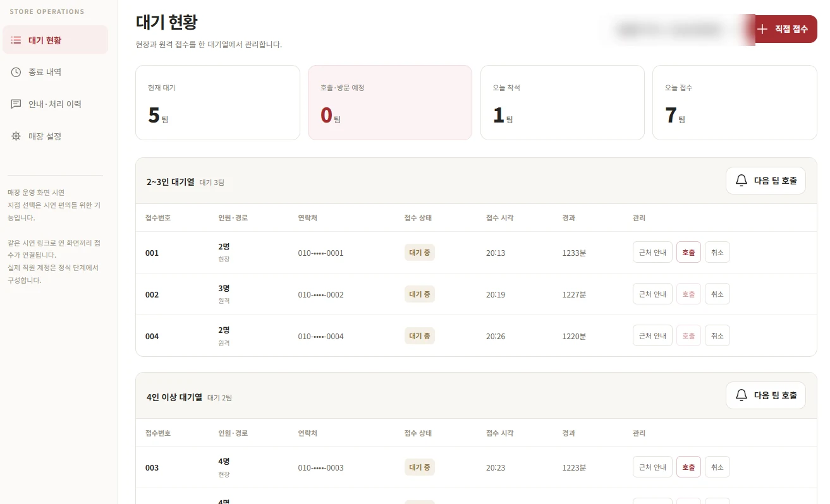Click the gear icon beside 매장 설정

click(16, 136)
